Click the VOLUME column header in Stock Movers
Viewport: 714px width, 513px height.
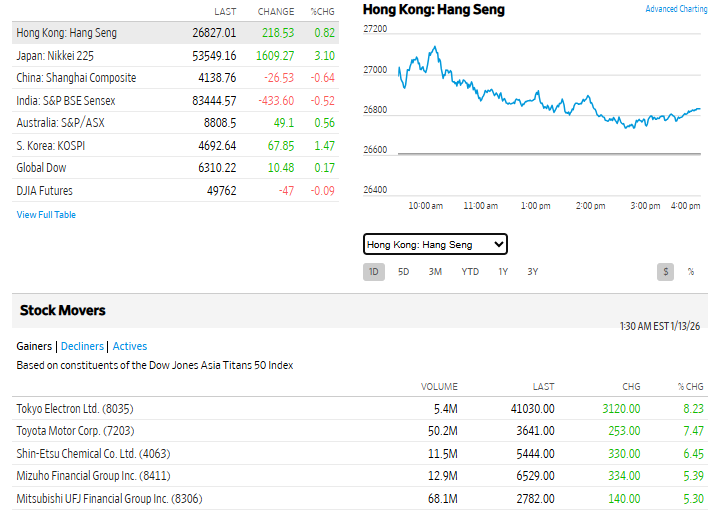(439, 387)
